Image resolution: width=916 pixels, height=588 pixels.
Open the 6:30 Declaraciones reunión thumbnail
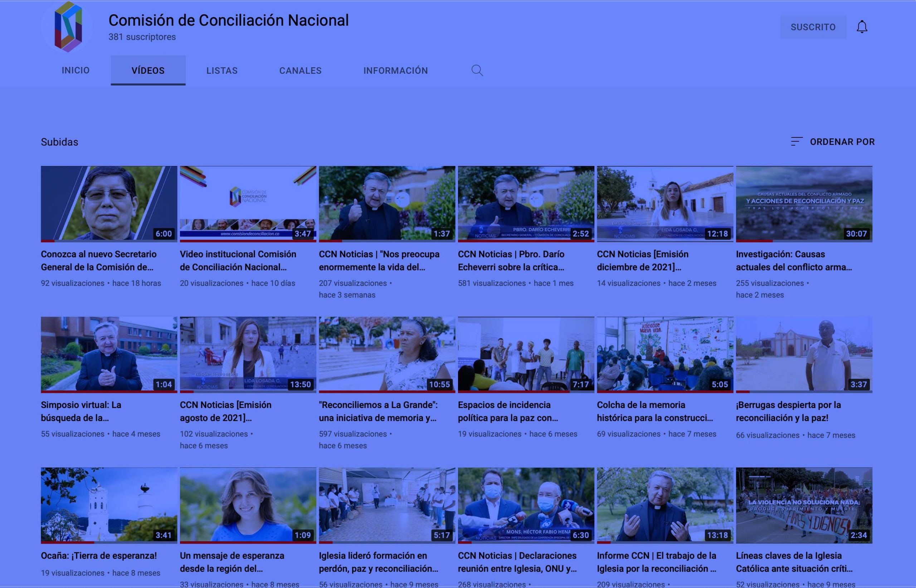526,506
